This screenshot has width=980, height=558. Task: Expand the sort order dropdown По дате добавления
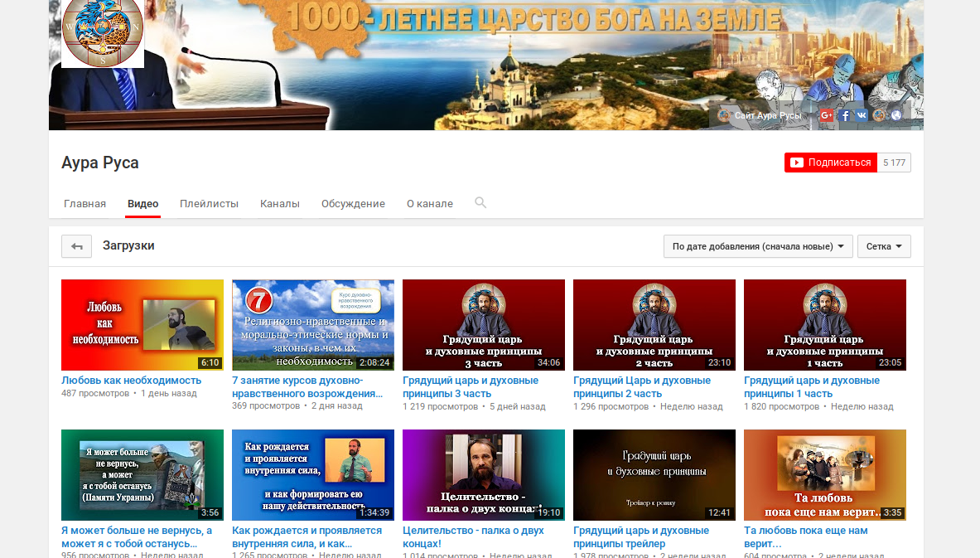(x=757, y=246)
